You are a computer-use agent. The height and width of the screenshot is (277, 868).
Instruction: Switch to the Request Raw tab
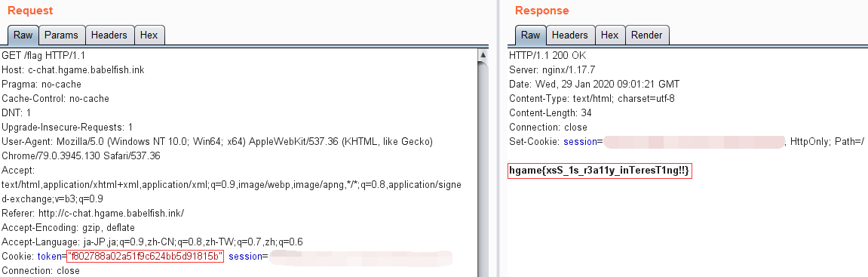pyautogui.click(x=23, y=35)
